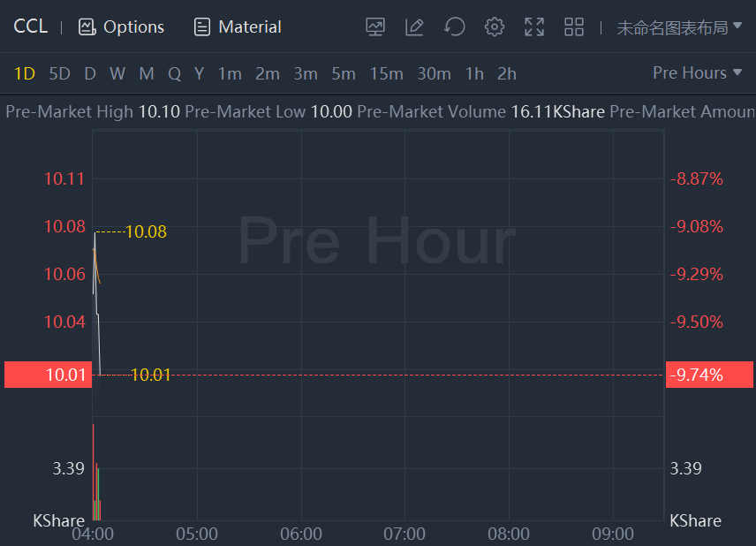The image size is (756, 546).
Task: Select the 30m interval
Action: (434, 73)
